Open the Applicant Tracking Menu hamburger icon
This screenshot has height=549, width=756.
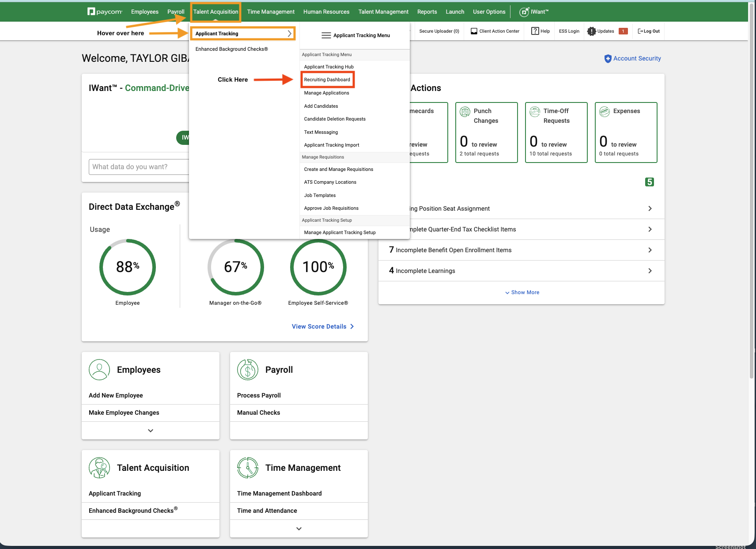click(325, 35)
